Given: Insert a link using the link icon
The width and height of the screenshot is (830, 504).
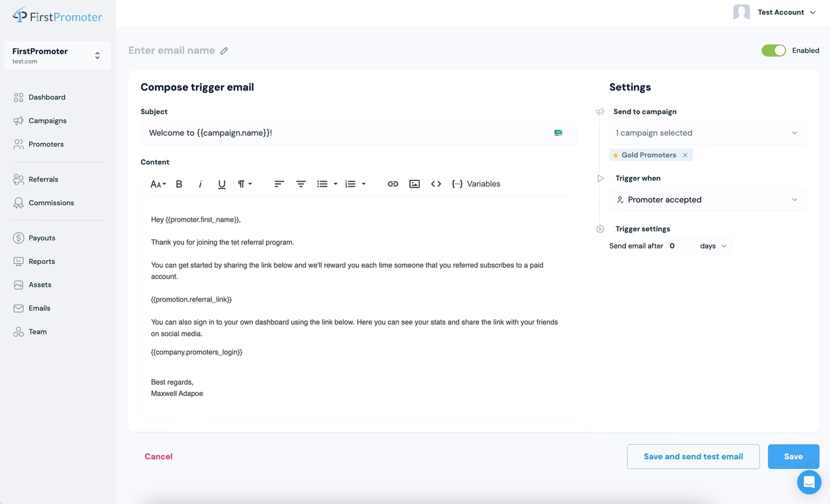Looking at the screenshot, I should [393, 184].
